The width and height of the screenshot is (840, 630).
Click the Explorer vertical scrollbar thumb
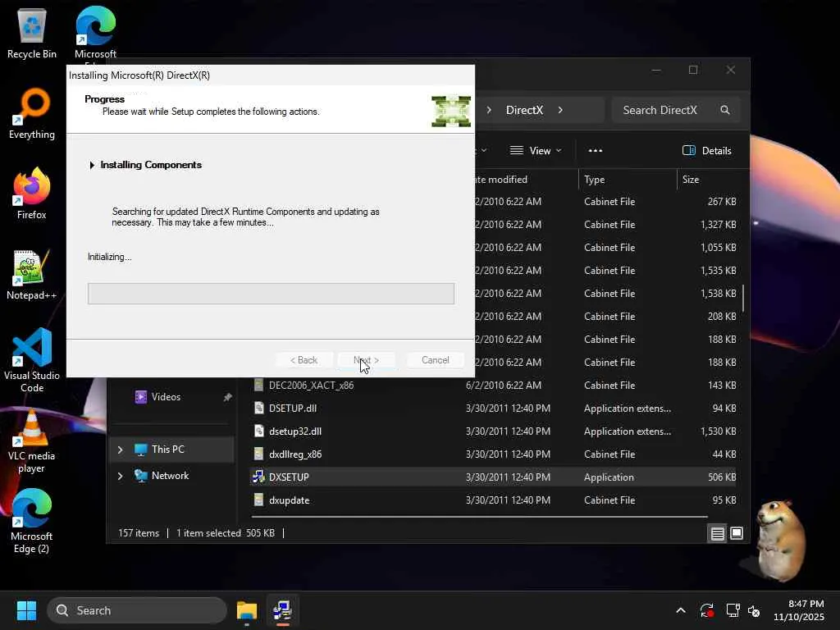[x=743, y=298]
